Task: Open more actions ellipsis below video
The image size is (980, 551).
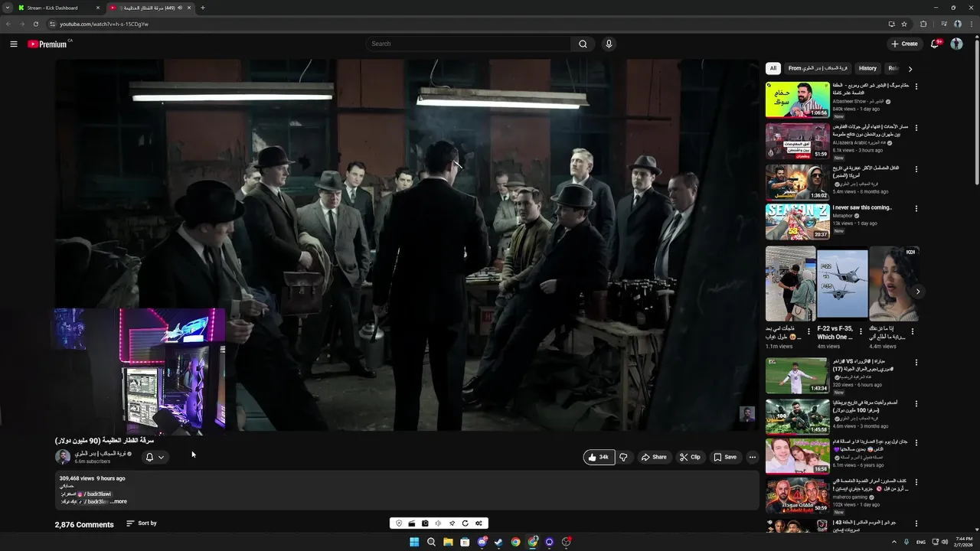Action: [752, 457]
